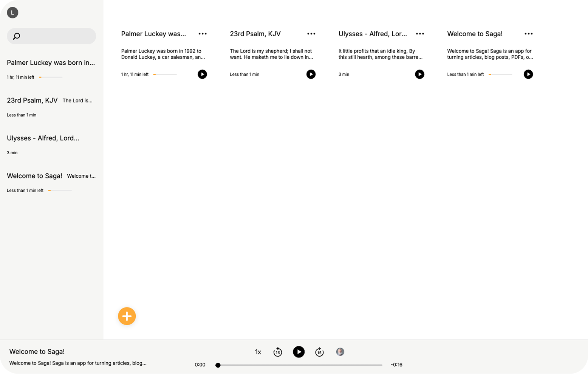The height and width of the screenshot is (374, 588).
Task: Rewind 15 seconds
Action: pyautogui.click(x=277, y=352)
